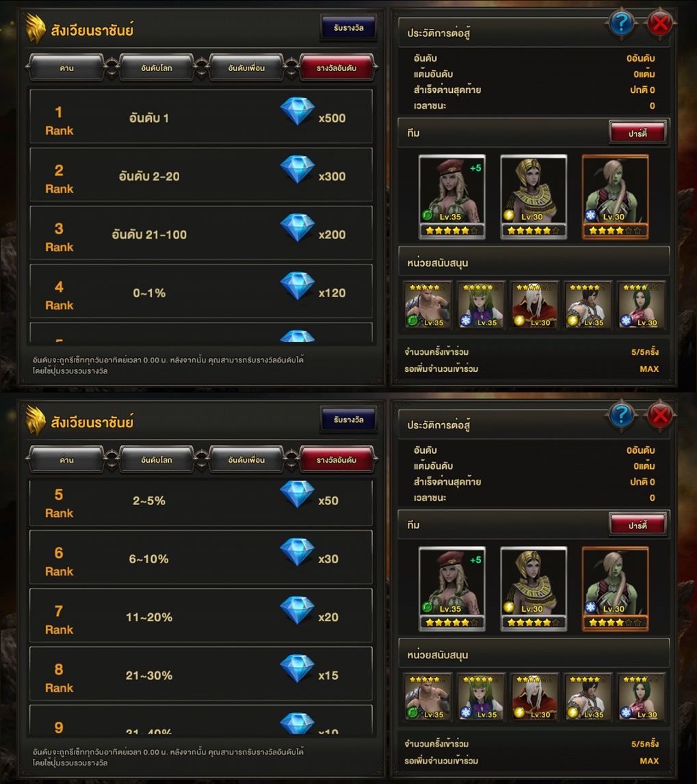697x784 pixels.
Task: Select the green-skinned Lv.30 hero, upper team
Action: (x=616, y=196)
